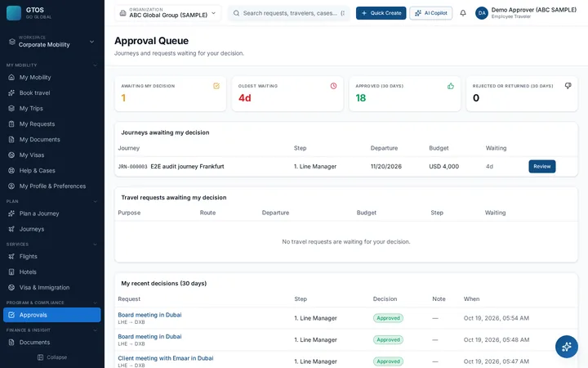
Task: Click the lifebuoy icon next to Help & Cases
Action: (11, 170)
